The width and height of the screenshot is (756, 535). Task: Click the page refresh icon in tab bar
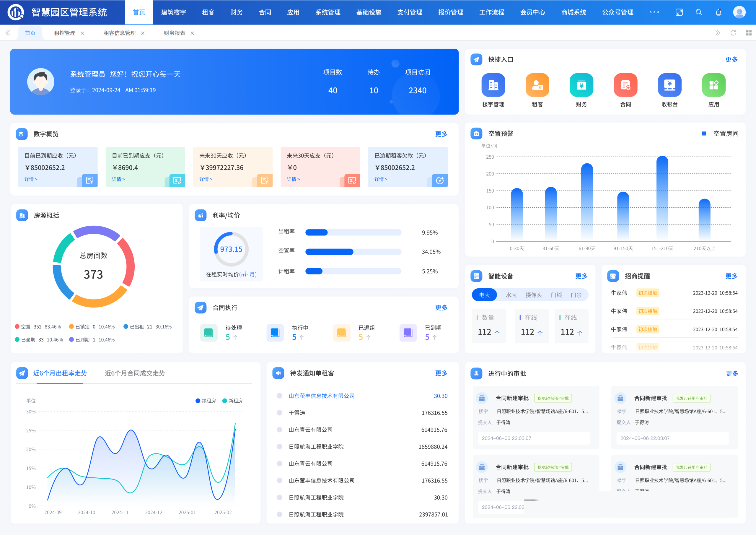pyautogui.click(x=733, y=33)
